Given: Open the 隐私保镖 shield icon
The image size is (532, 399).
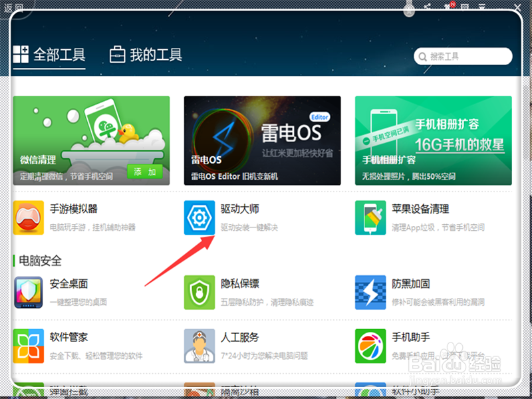Looking at the screenshot, I should pyautogui.click(x=199, y=292).
